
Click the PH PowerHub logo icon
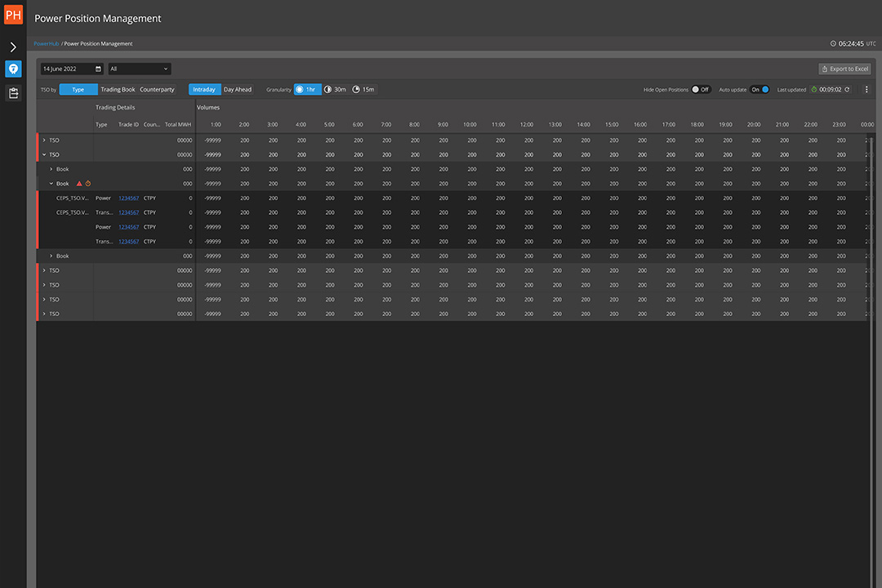click(13, 15)
